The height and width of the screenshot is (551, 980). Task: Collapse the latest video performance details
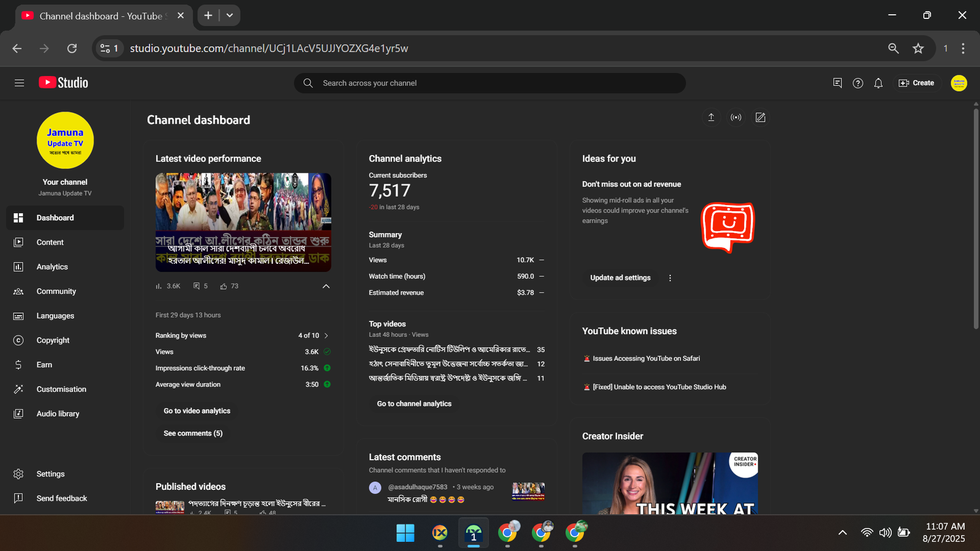pyautogui.click(x=326, y=286)
